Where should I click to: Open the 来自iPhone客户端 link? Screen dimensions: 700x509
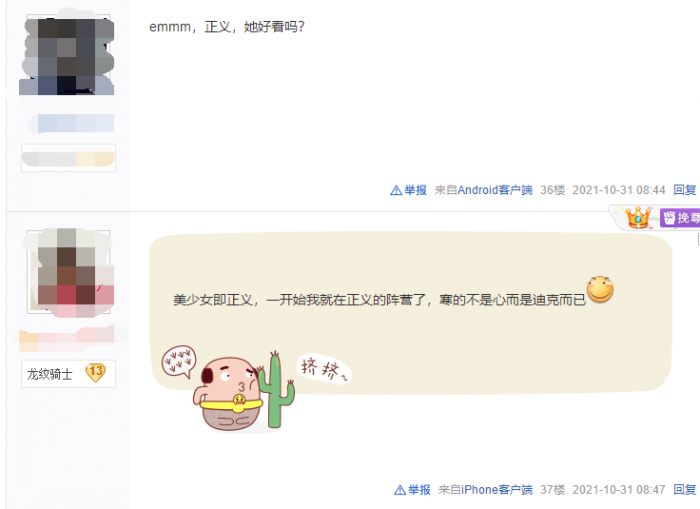click(485, 490)
